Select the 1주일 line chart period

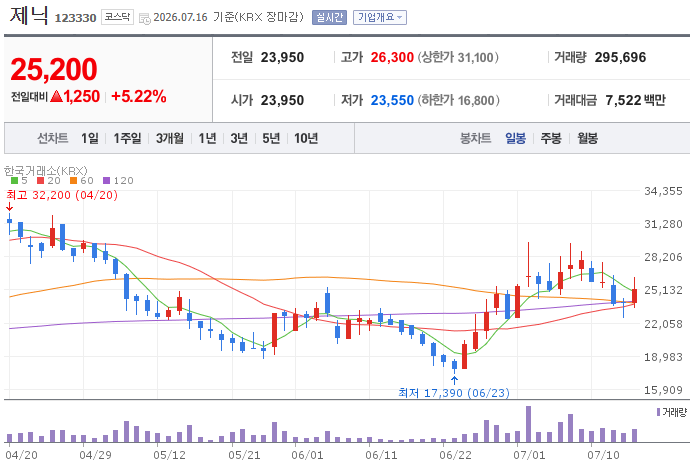tap(127, 139)
